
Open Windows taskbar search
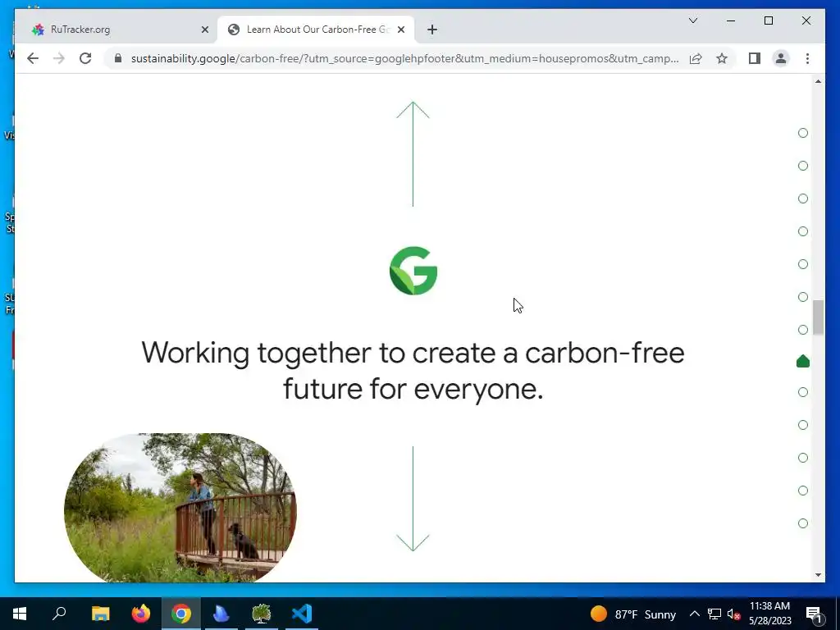tap(59, 614)
